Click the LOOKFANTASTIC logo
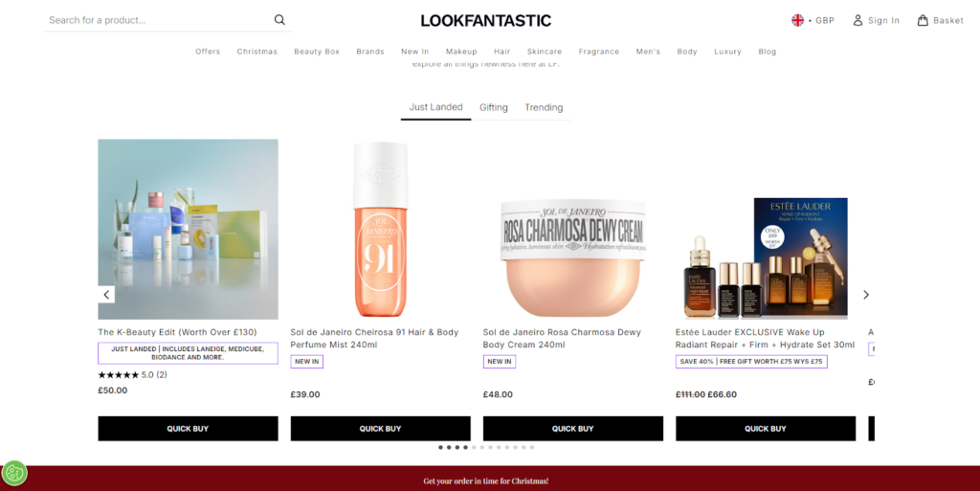The image size is (980, 491). [486, 20]
